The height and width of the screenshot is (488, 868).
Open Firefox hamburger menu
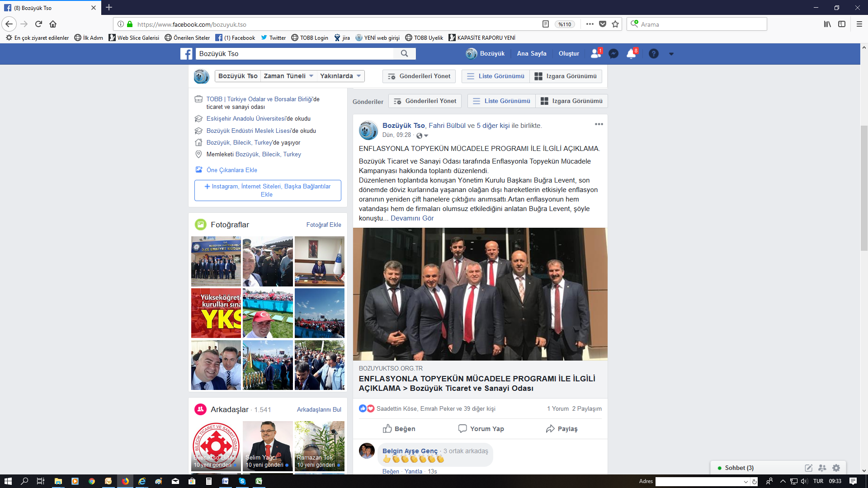[859, 24]
